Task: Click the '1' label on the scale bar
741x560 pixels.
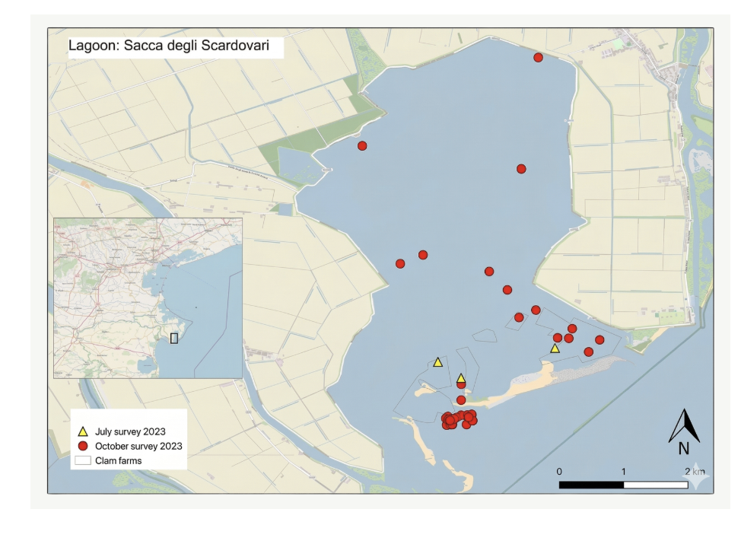Action: 623,472
